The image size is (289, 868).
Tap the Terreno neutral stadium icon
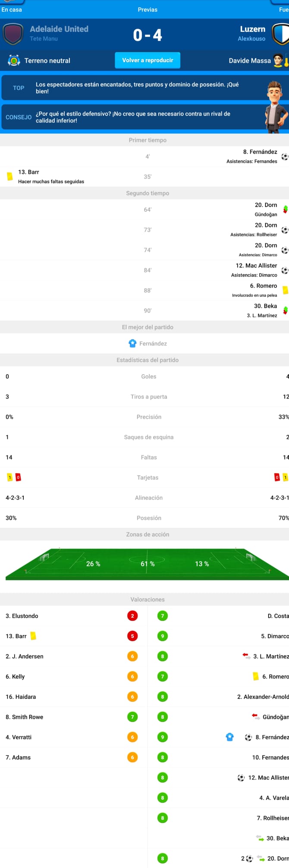click(x=14, y=60)
